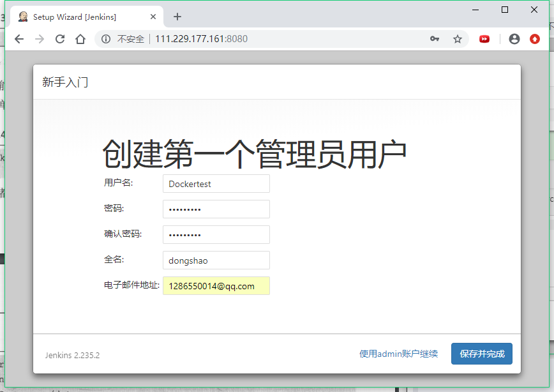
Task: Click the password (密码) field
Action: (x=216, y=209)
